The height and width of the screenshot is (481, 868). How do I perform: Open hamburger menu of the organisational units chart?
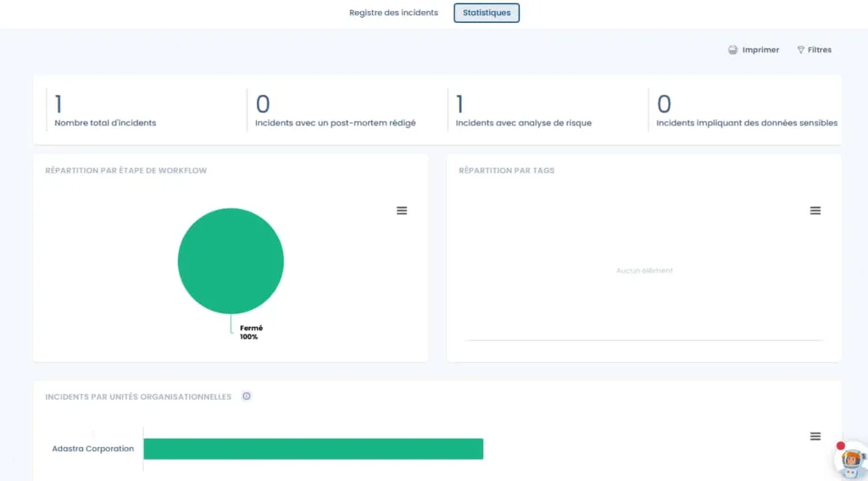(815, 436)
